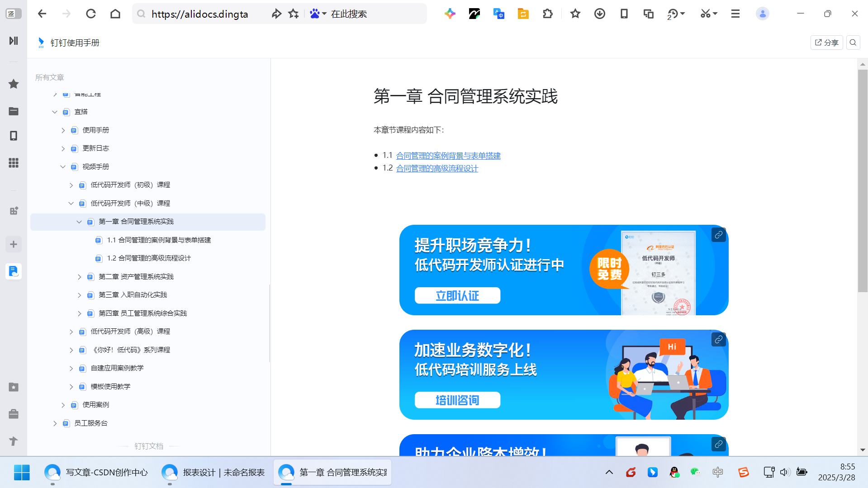The height and width of the screenshot is (488, 868).
Task: Follow the link 合同管理的案例背景与表单搭建
Action: coord(448,156)
